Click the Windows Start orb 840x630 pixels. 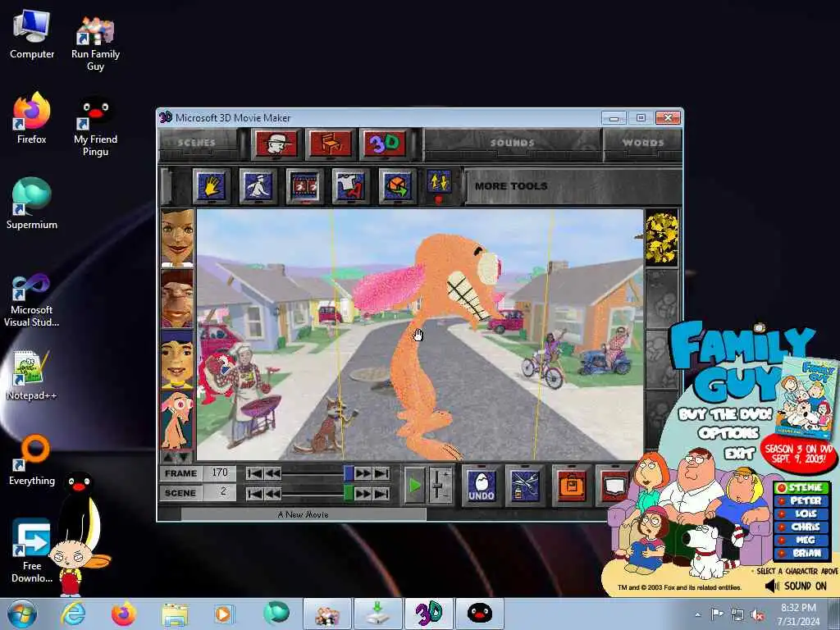(22, 614)
